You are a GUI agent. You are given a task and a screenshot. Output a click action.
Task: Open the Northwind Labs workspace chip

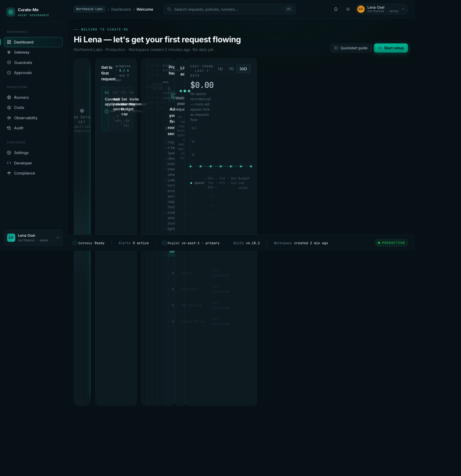tap(89, 9)
